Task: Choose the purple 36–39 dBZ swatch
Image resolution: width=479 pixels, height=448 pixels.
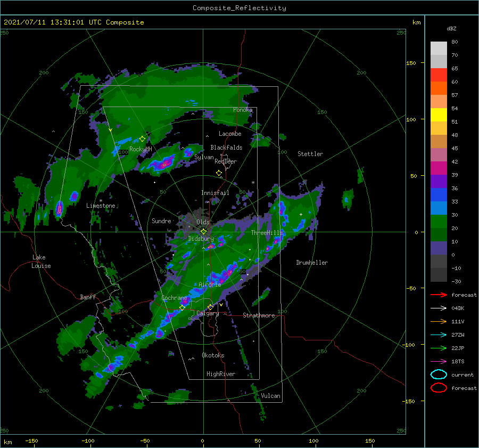Action: (439, 182)
